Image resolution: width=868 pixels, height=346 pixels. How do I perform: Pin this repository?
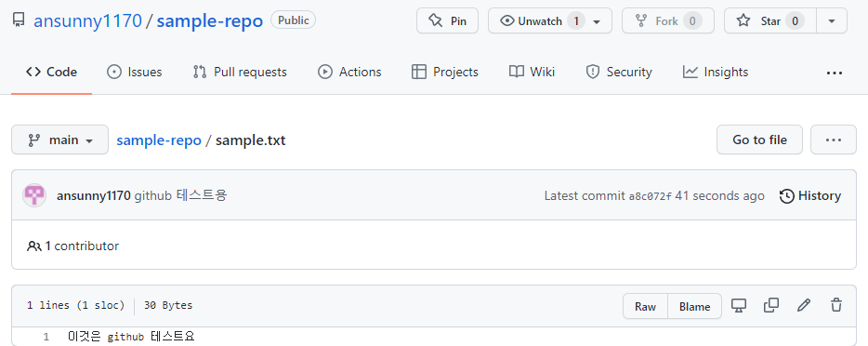pos(447,21)
